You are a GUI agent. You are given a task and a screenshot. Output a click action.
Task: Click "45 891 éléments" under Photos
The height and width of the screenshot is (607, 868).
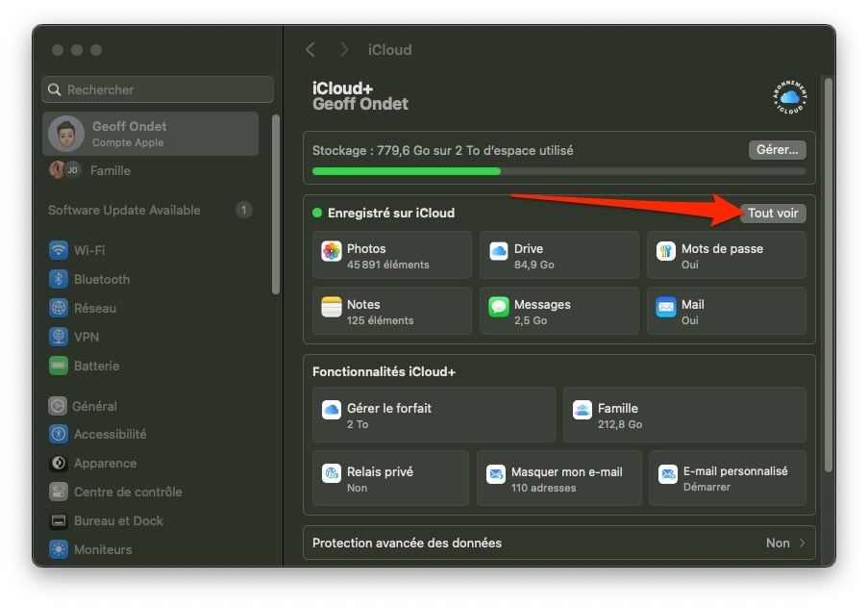click(388, 265)
